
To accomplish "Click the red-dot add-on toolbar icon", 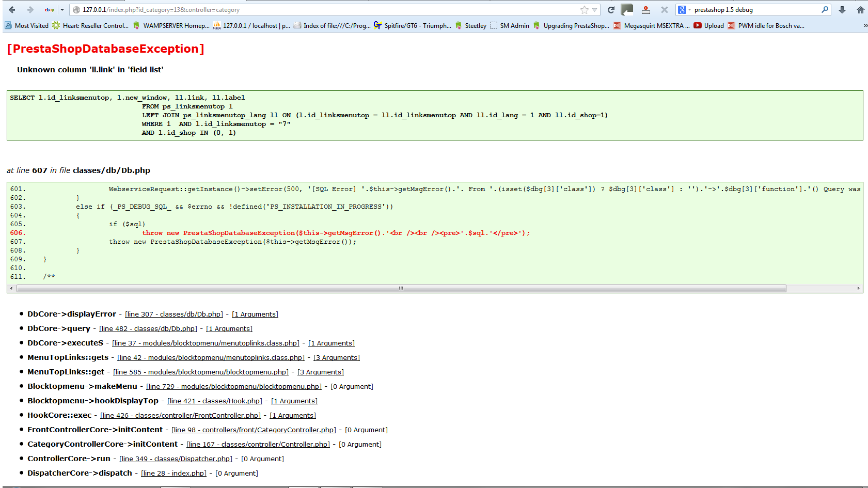I will [x=646, y=10].
